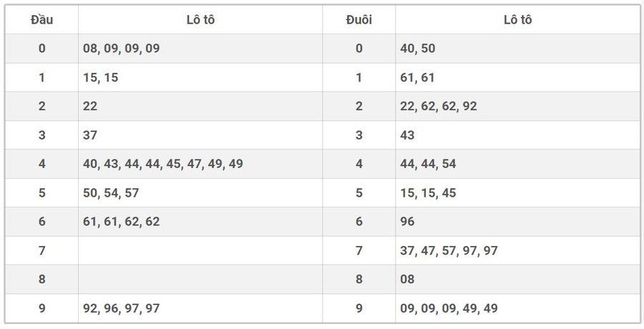Select the empty Lô tô cell for Đầu 8

[200, 280]
